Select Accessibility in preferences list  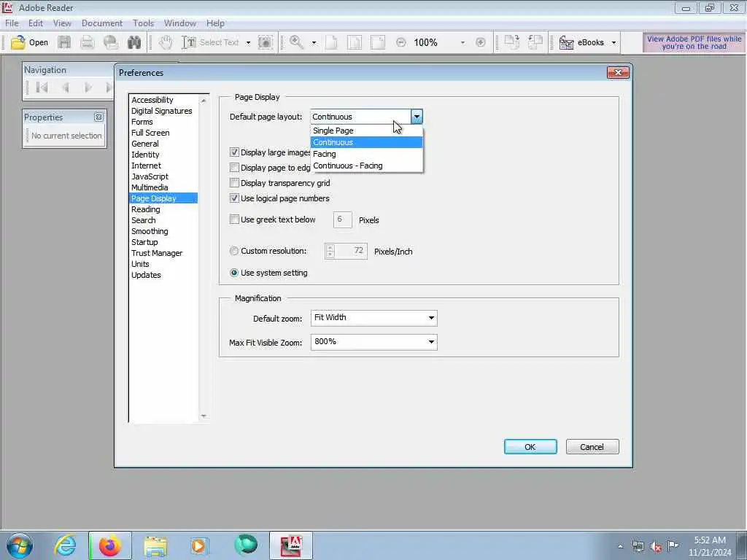[x=163, y=100]
